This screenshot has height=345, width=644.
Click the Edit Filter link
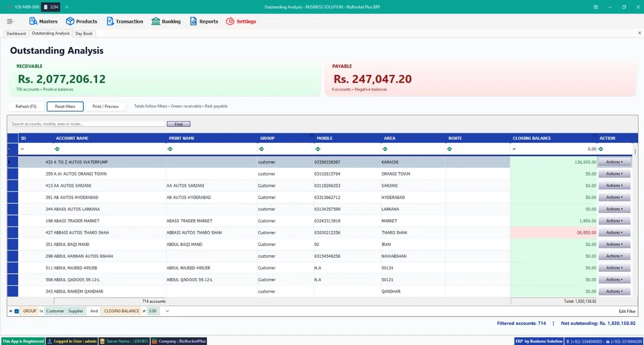(x=627, y=312)
